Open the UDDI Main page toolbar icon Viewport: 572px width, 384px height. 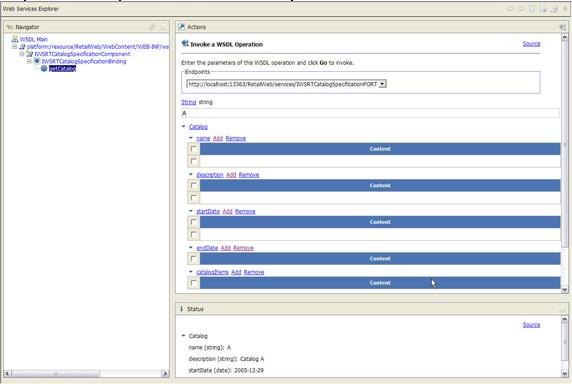pyautogui.click(x=532, y=9)
